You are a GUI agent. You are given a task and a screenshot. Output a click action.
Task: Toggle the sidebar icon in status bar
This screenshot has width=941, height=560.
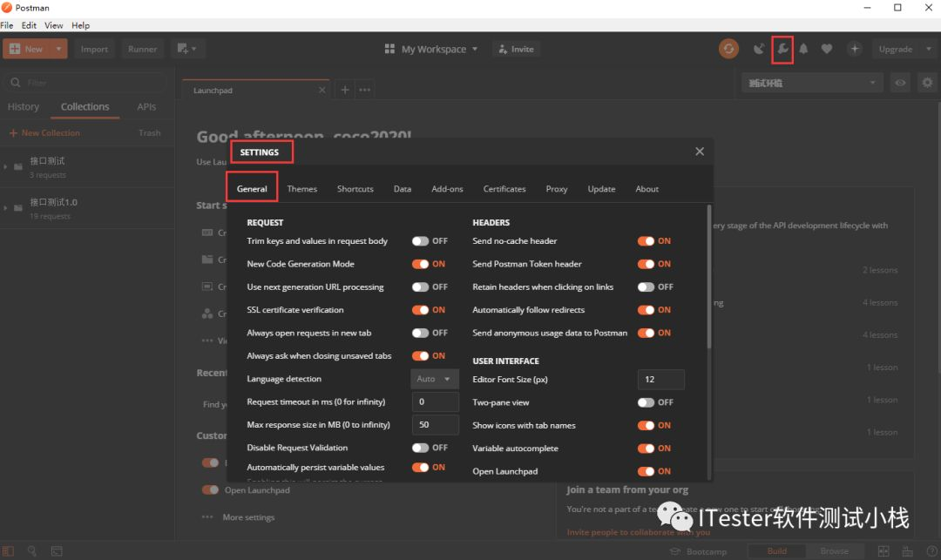point(8,551)
